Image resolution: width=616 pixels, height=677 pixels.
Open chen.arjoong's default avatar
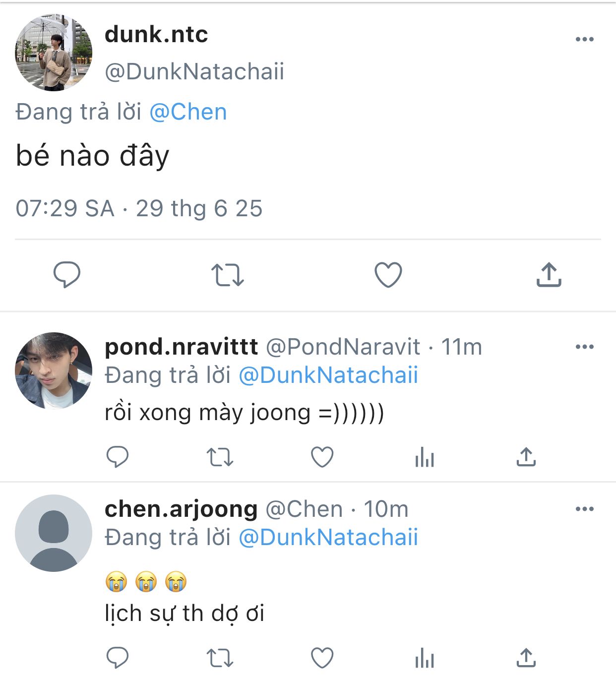(54, 533)
